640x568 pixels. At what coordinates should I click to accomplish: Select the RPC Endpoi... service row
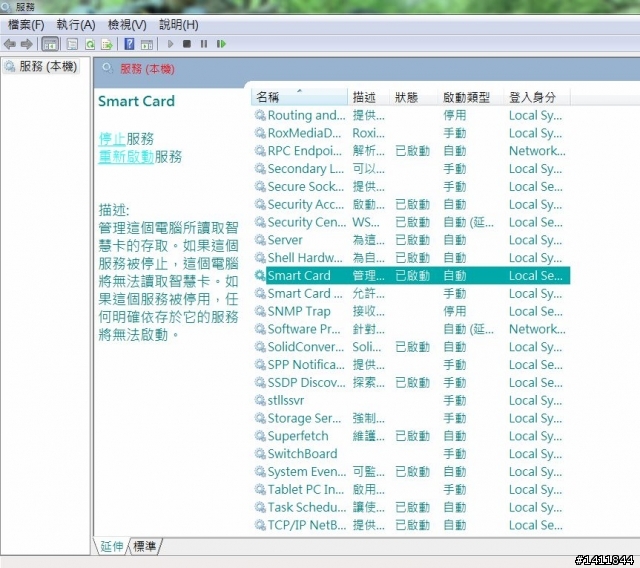click(411, 151)
